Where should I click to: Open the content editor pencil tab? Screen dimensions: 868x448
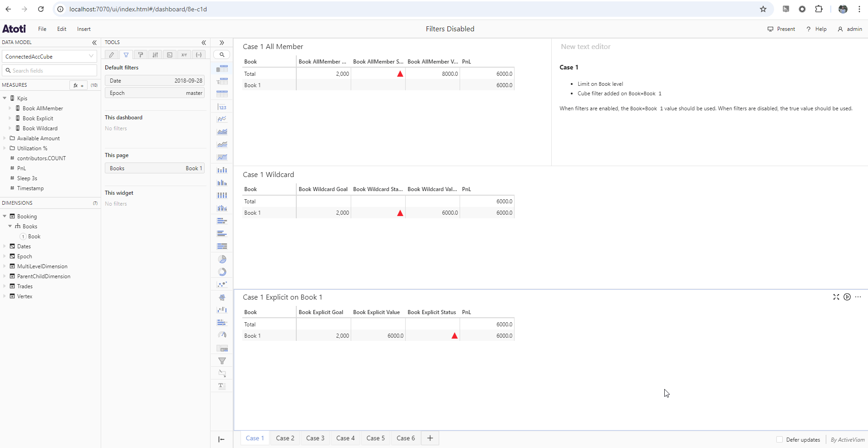click(x=112, y=55)
